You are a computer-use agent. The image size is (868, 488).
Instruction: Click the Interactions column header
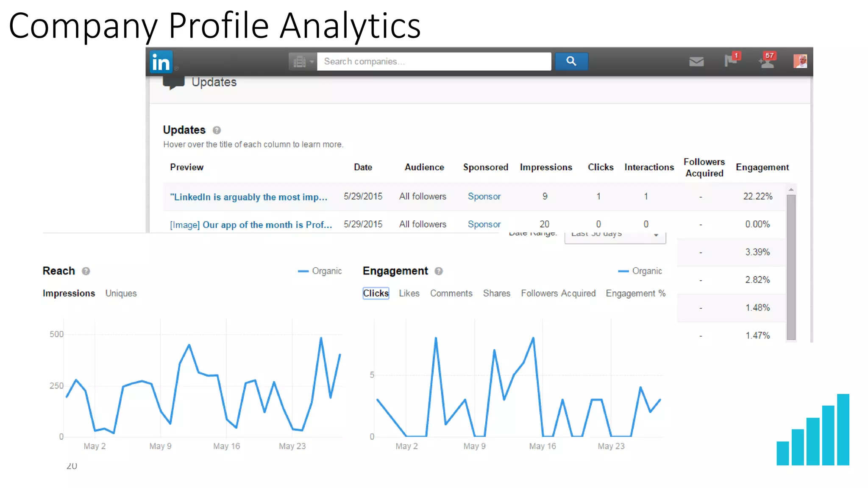[649, 167]
